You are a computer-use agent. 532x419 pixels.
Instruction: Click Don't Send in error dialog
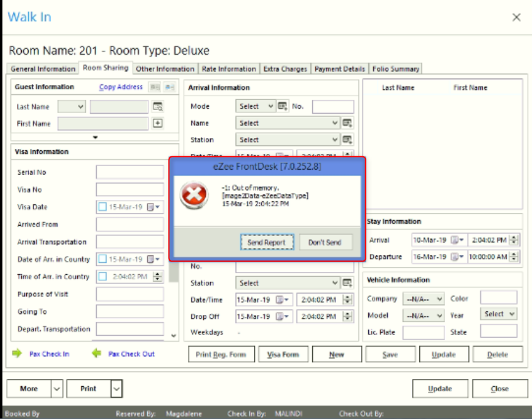325,242
